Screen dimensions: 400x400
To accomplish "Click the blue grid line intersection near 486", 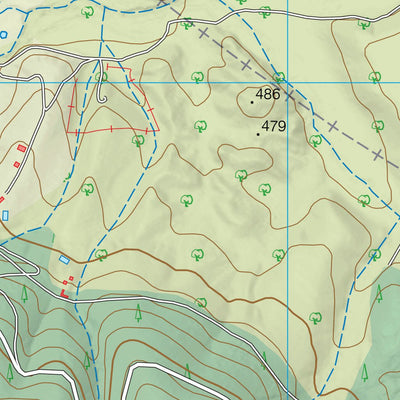I will [287, 82].
